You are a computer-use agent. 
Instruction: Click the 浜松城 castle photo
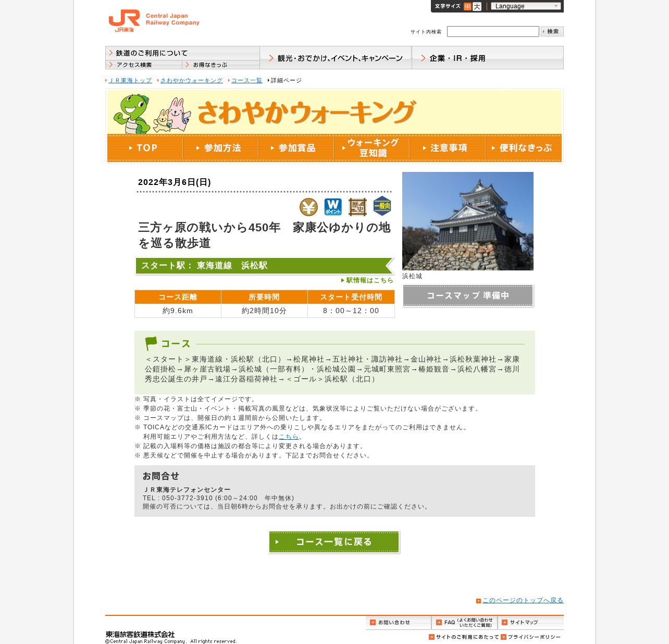[x=468, y=221]
